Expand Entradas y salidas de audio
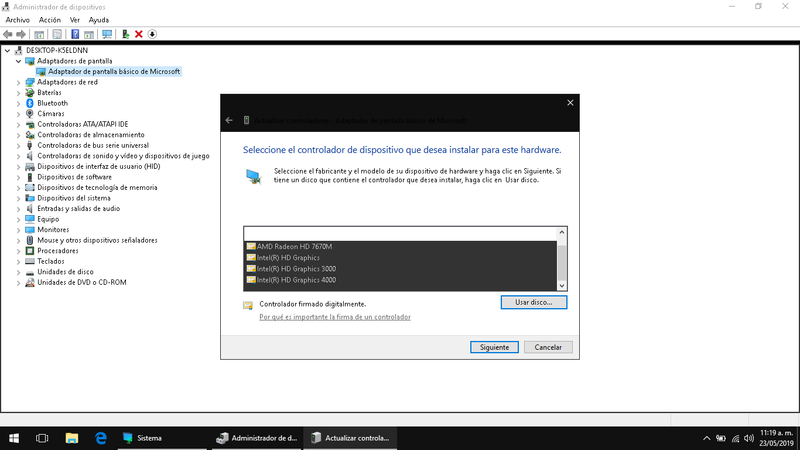Image resolution: width=800 pixels, height=450 pixels. click(x=18, y=209)
